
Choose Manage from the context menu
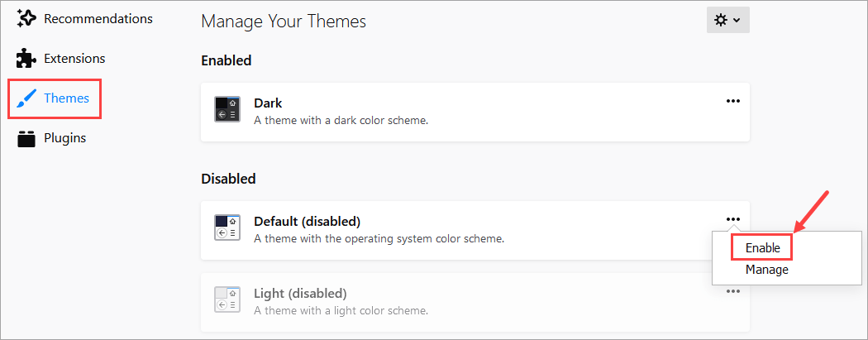click(766, 270)
